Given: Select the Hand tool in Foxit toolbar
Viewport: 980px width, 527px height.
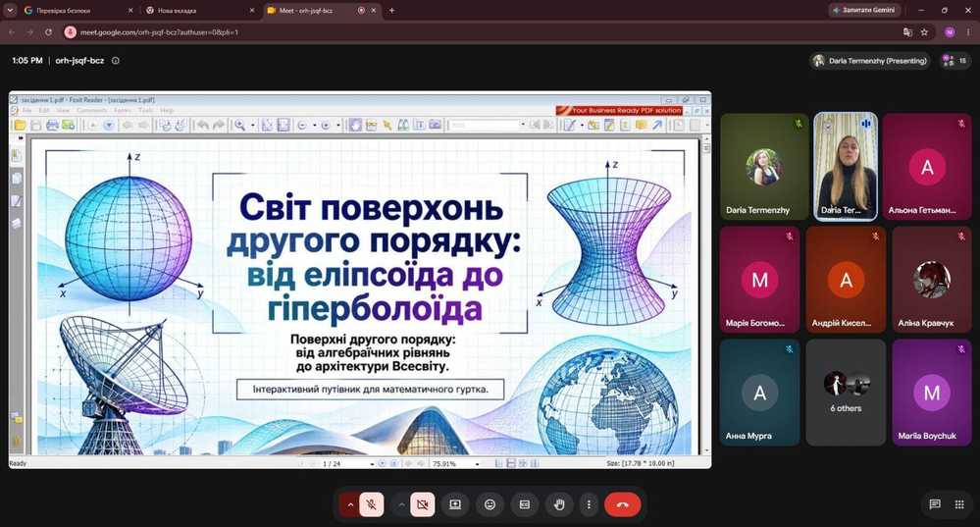Looking at the screenshot, I should point(355,125).
